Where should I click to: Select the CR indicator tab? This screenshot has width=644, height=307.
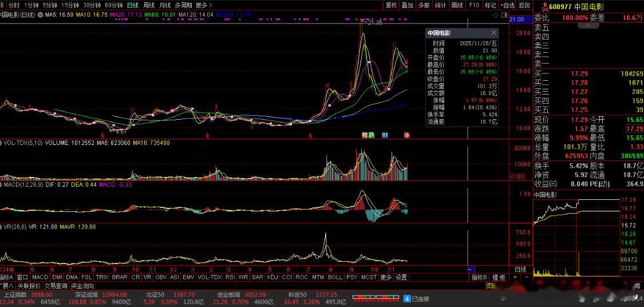136,277
